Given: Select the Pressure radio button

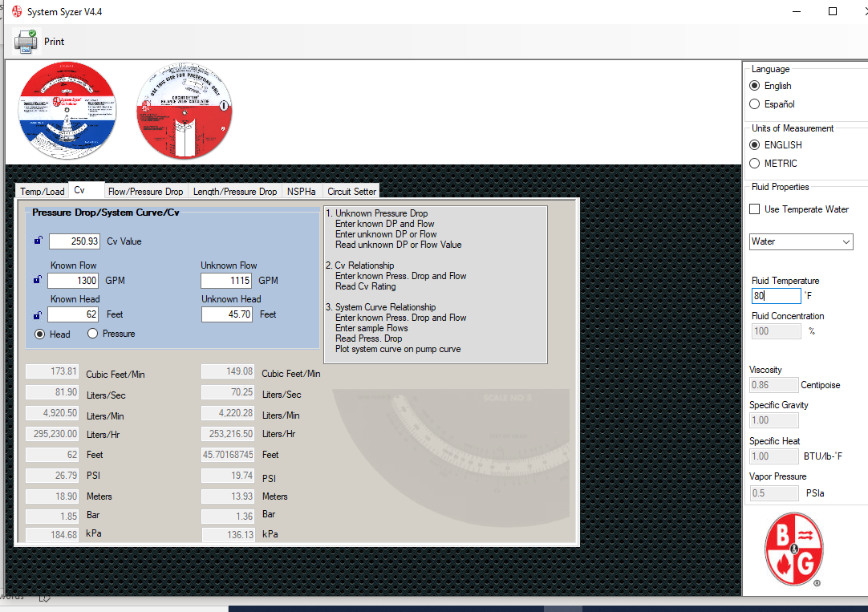Looking at the screenshot, I should pos(92,334).
